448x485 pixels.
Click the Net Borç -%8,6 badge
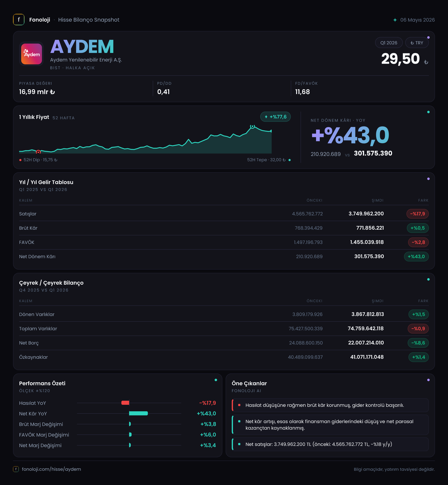[x=418, y=343]
